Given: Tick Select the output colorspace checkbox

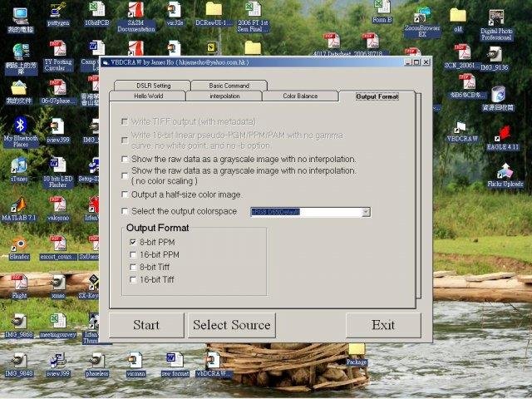Looking at the screenshot, I should 125,211.
